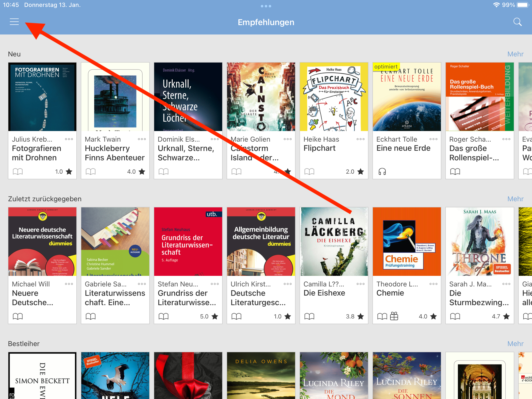Viewport: 532px width, 399px height.
Task: Open options dots for Heike Haas Flipchart
Action: coord(361,139)
